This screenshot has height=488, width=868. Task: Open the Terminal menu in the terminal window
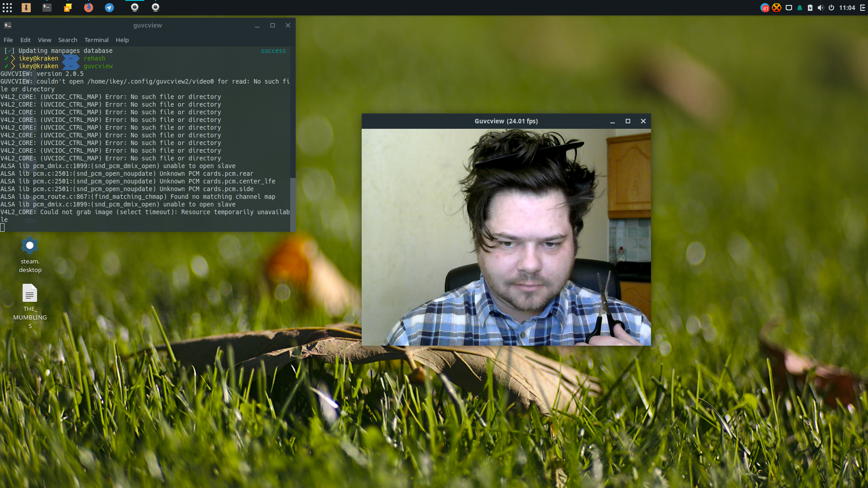point(96,40)
